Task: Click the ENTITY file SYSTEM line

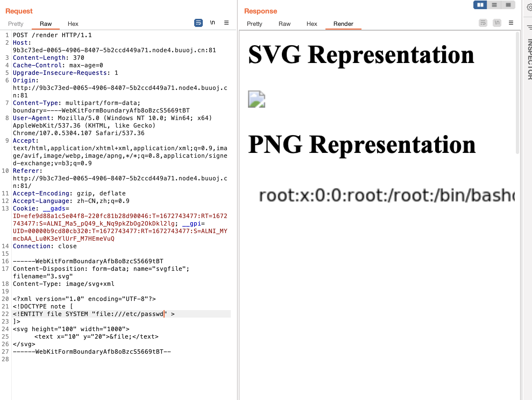Action: (94, 314)
